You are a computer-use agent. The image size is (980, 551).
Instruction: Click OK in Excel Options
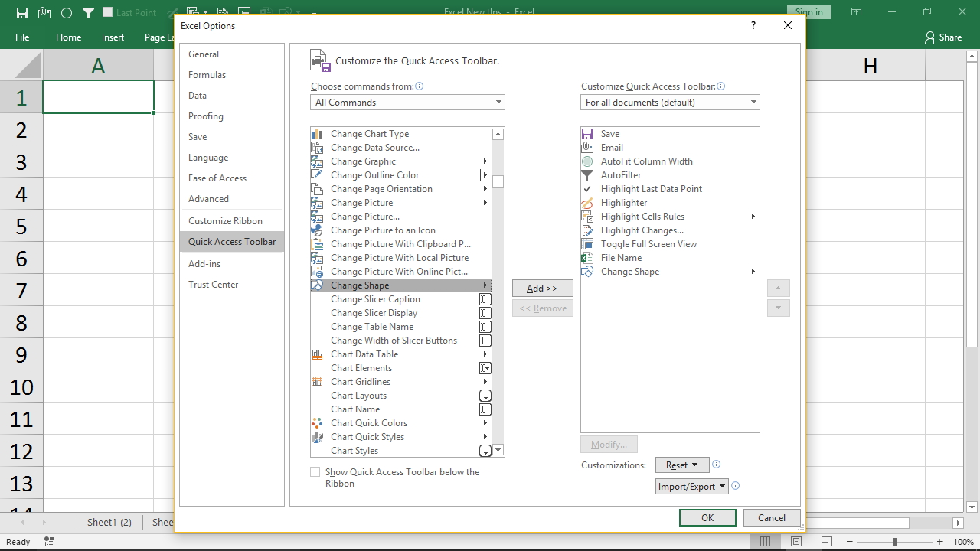click(707, 518)
